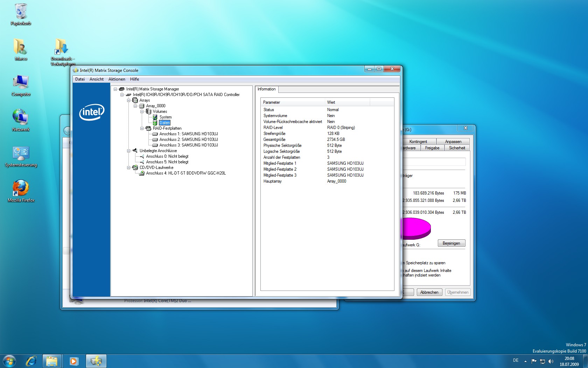Open the volume control in system tray
This screenshot has width=588, height=368.
[x=551, y=361]
